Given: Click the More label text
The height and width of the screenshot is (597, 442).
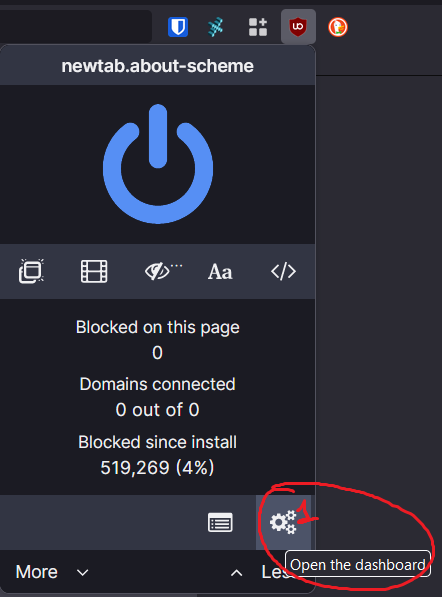Looking at the screenshot, I should click(37, 572).
